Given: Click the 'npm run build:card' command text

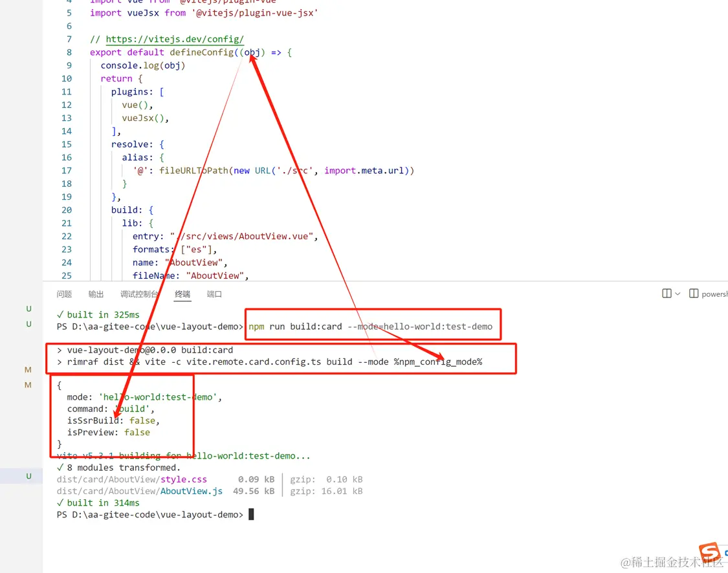Looking at the screenshot, I should [295, 327].
